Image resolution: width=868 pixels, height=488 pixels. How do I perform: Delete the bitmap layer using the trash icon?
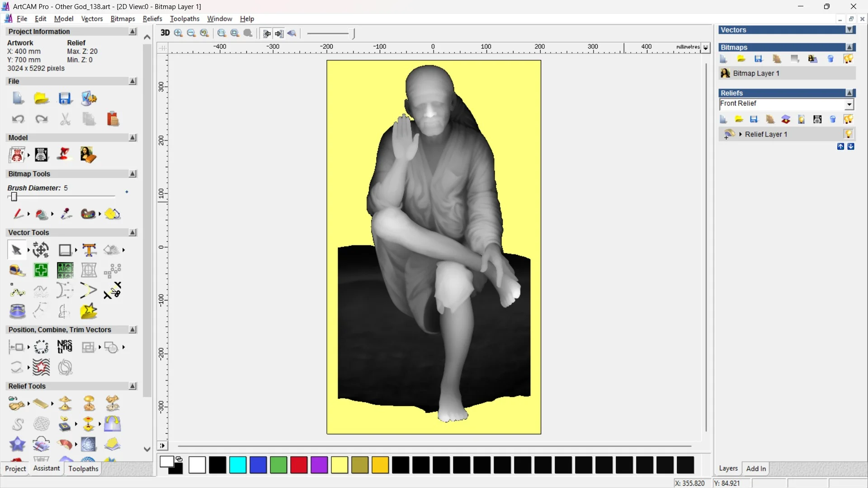point(831,59)
